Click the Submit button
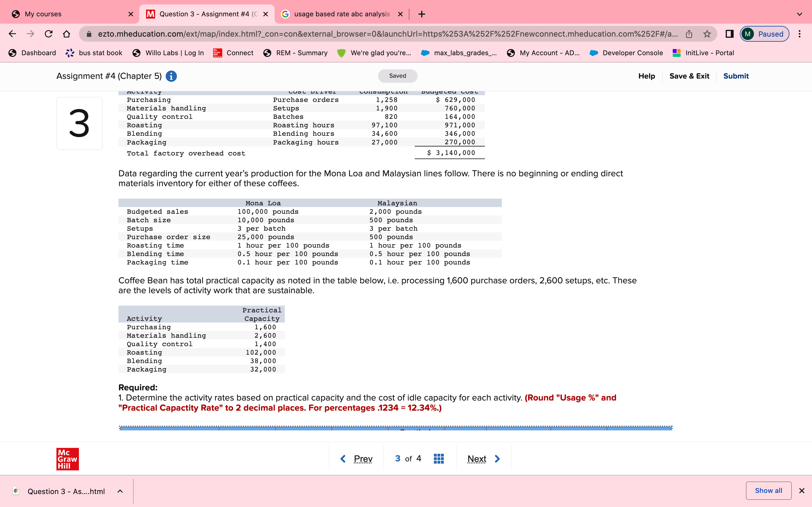 tap(736, 76)
